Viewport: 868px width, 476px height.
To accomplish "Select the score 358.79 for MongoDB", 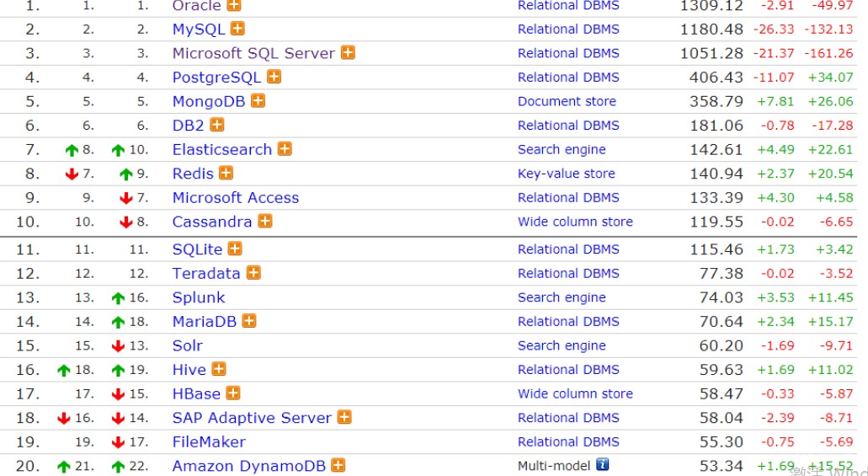I will coord(716,101).
